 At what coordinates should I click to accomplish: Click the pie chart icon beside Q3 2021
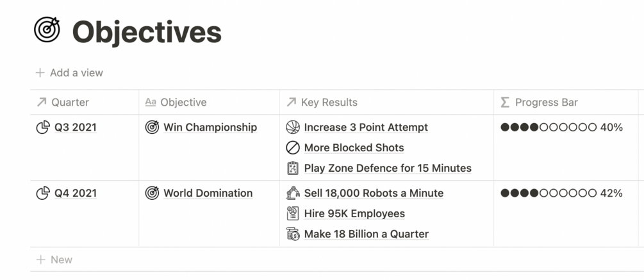43,128
